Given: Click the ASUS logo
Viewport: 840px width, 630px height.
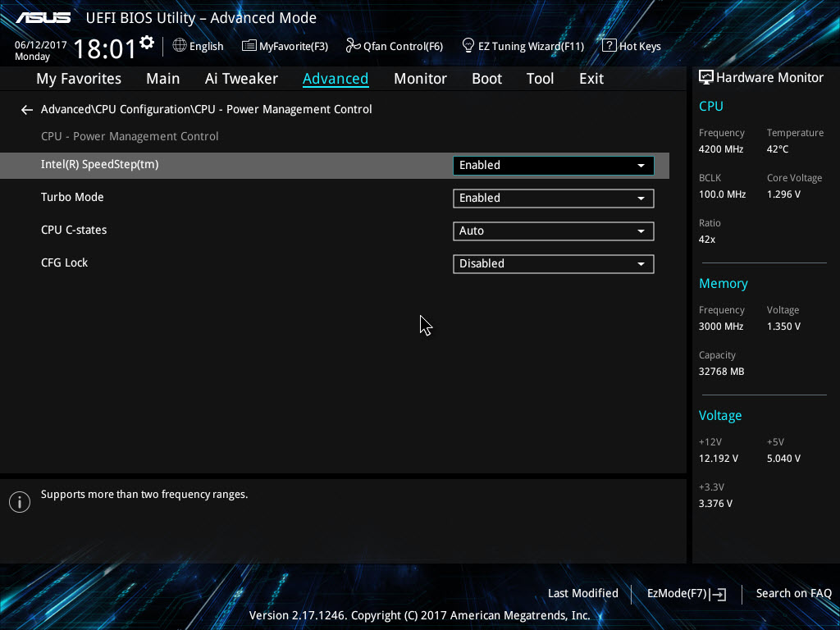Looking at the screenshot, I should click(43, 18).
